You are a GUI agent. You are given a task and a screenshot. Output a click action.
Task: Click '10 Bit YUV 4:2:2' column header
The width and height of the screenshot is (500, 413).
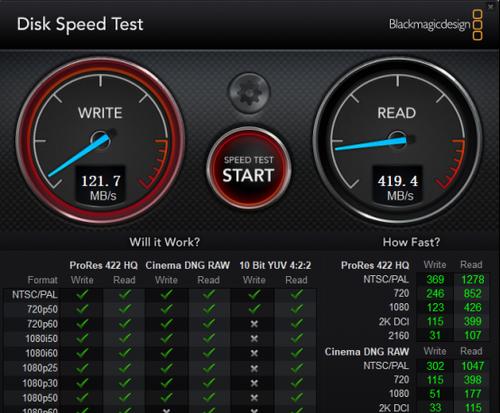point(275,265)
